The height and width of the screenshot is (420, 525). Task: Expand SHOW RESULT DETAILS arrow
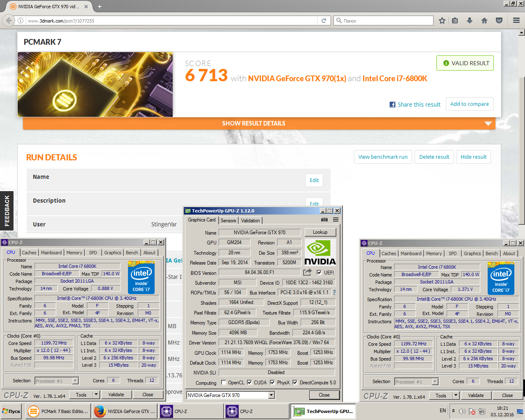[488, 123]
